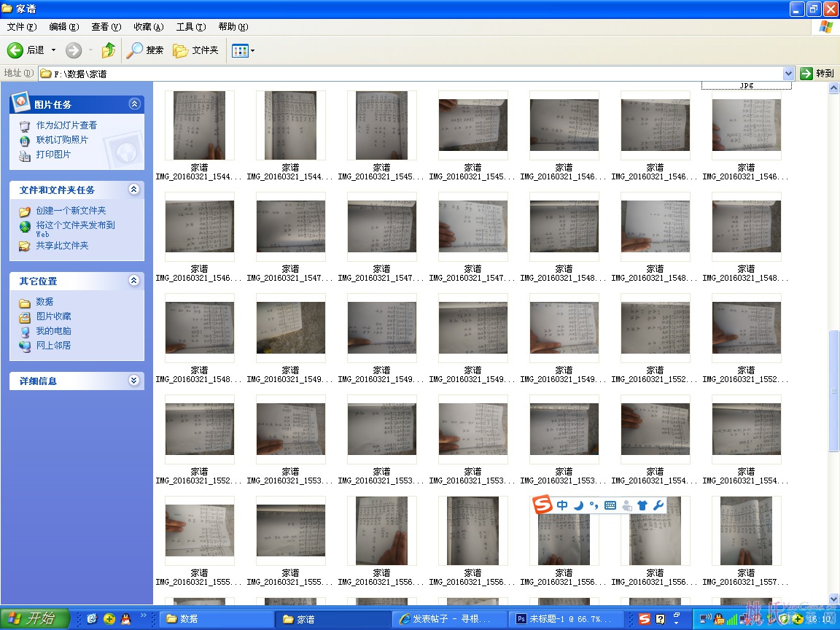The width and height of the screenshot is (840, 630).
Task: Click the views grid icon
Action: pos(239,51)
